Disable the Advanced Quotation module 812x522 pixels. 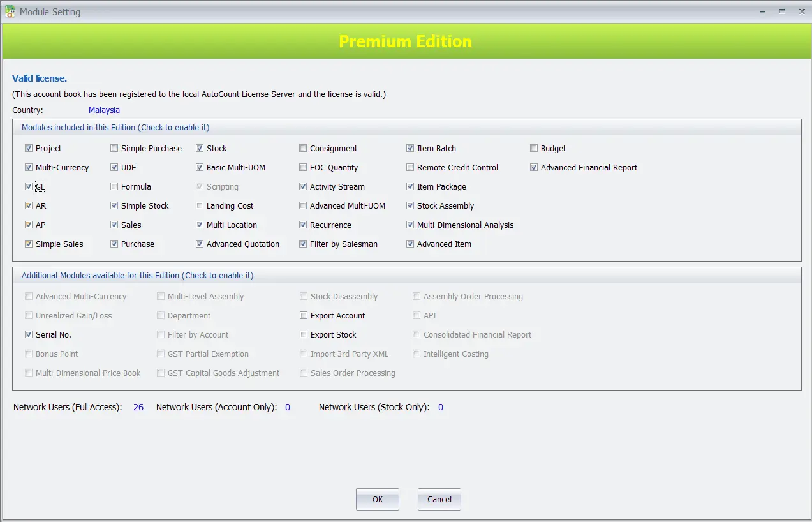point(200,244)
